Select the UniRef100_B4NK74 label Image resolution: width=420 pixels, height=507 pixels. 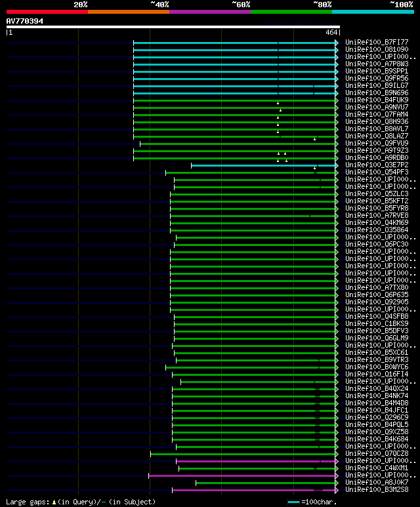click(x=377, y=395)
